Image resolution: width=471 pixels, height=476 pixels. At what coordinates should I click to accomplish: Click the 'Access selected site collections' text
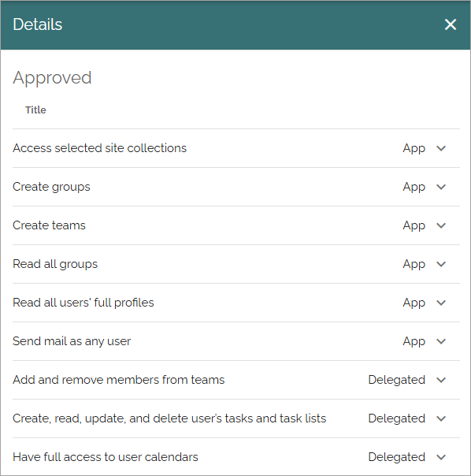(99, 148)
